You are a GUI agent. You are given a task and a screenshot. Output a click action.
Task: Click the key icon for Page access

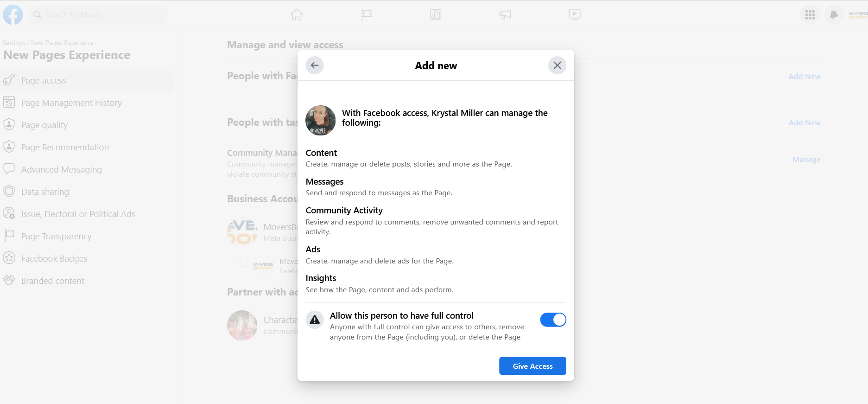pyautogui.click(x=9, y=80)
